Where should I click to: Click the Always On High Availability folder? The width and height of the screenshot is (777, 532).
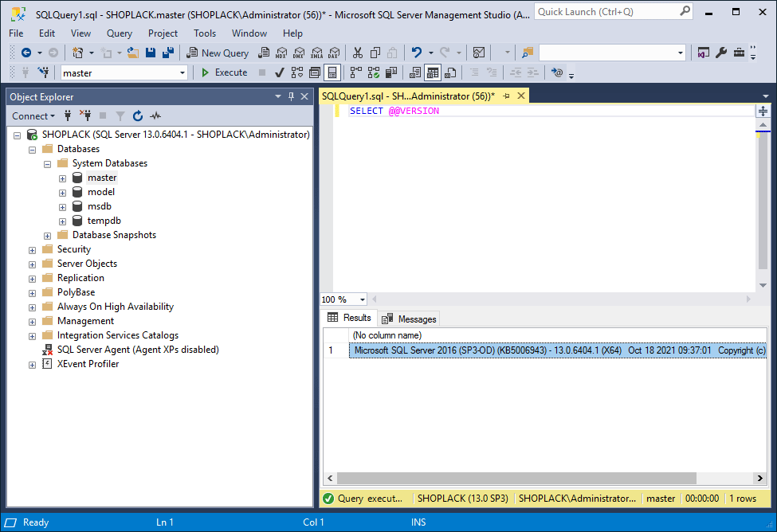[116, 307]
